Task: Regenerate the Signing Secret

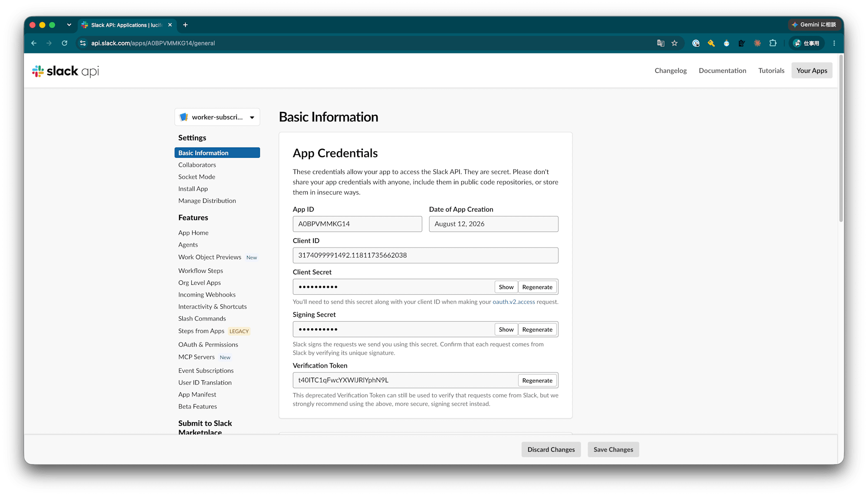Action: tap(537, 330)
